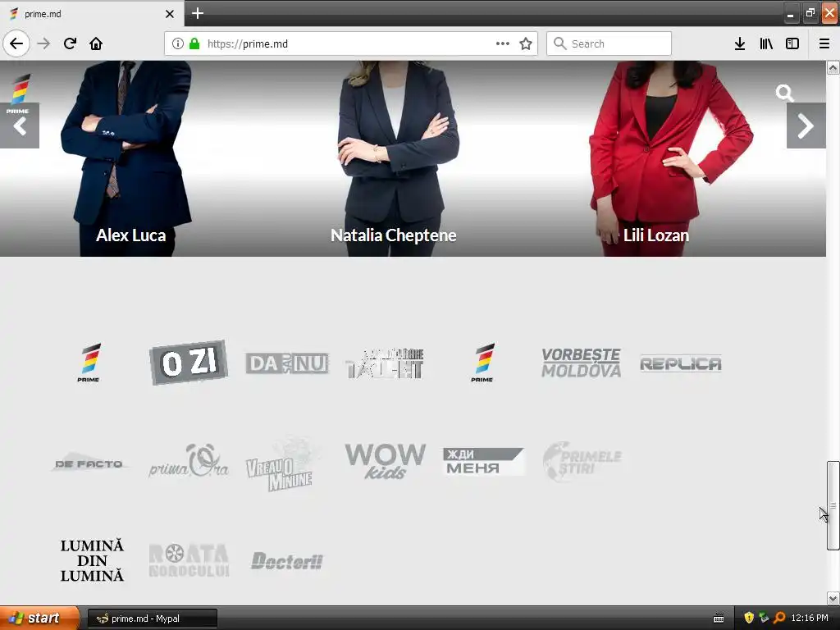Go to previous slide with left chevron
The height and width of the screenshot is (630, 840).
coord(20,126)
